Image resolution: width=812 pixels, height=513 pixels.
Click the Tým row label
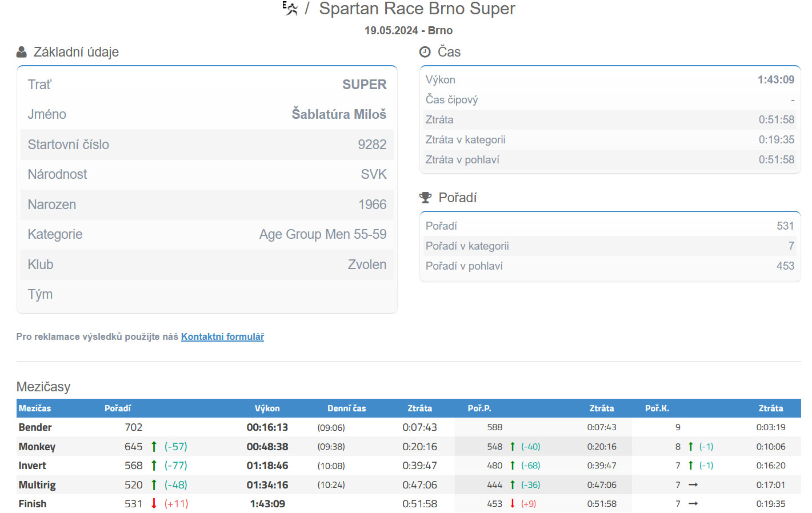click(40, 294)
